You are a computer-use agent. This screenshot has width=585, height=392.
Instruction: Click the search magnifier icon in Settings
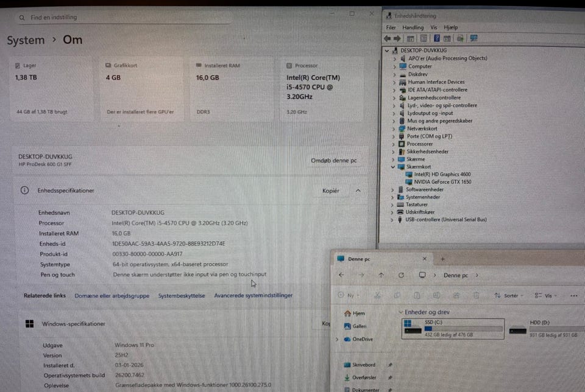[x=22, y=18]
